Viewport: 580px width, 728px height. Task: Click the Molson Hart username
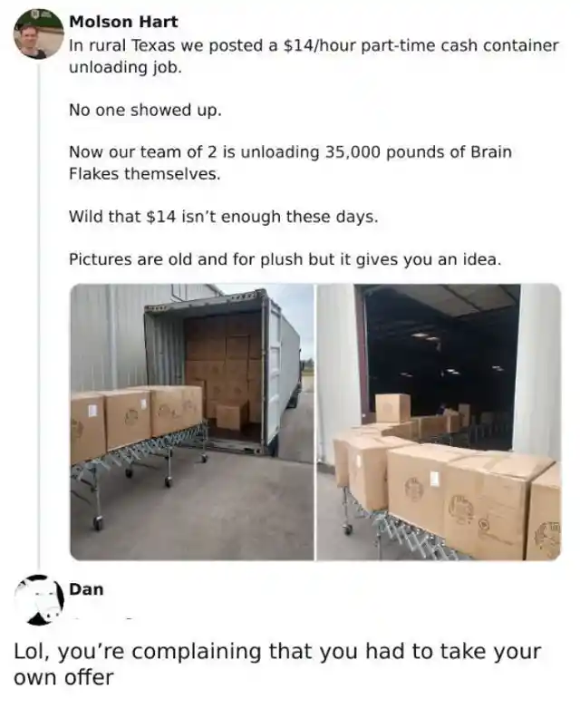coord(123,22)
